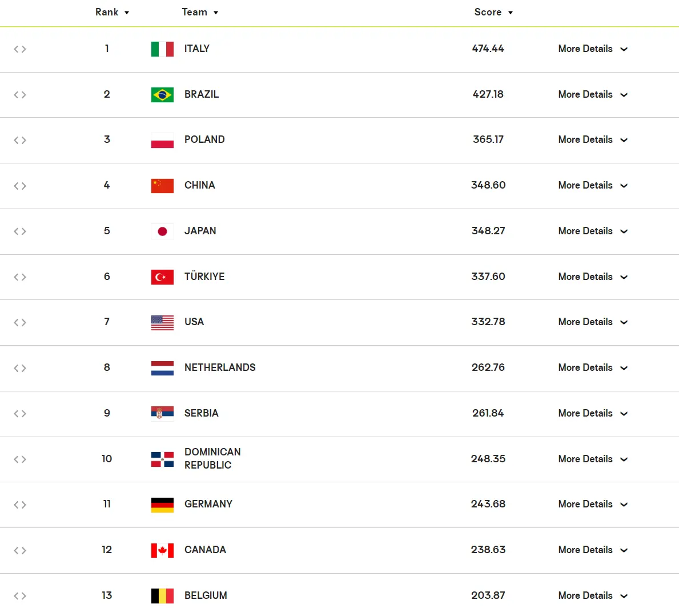Expand More Details for China
This screenshot has width=679, height=616.
point(593,186)
